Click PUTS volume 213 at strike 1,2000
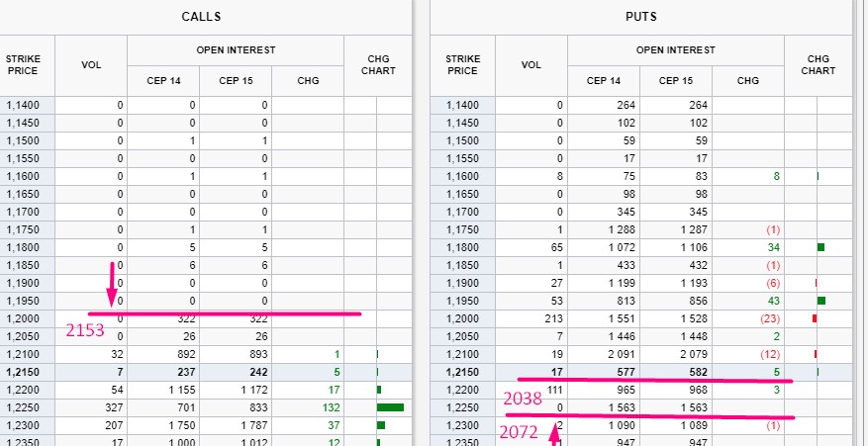Viewport: 868px width, 446px height. (x=554, y=318)
